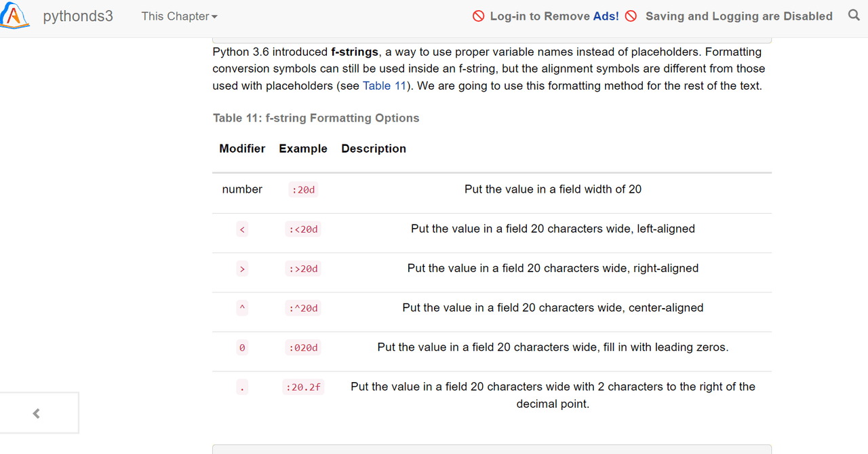868x454 pixels.
Task: Open the pythonds3 book home link
Action: click(78, 16)
